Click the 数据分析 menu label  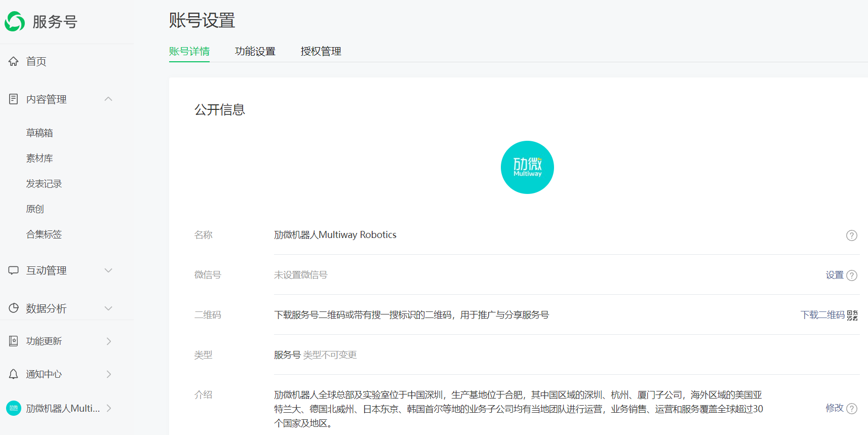47,308
